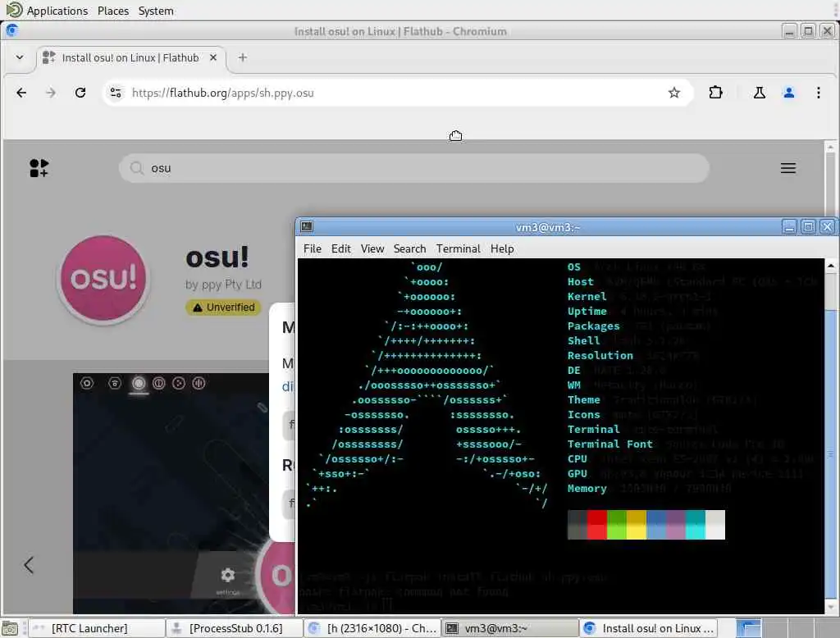This screenshot has height=638, width=840.
Task: Click the osu! app title heading
Action: click(x=217, y=257)
